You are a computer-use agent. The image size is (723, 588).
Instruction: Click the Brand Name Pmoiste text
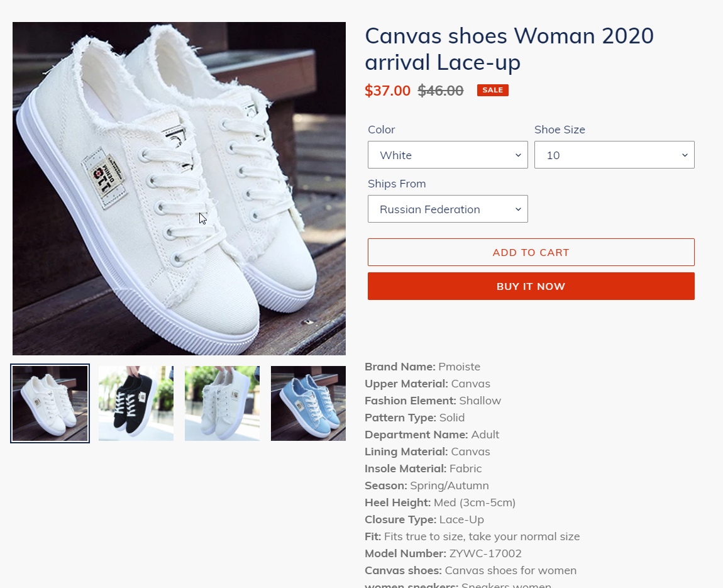coord(422,367)
